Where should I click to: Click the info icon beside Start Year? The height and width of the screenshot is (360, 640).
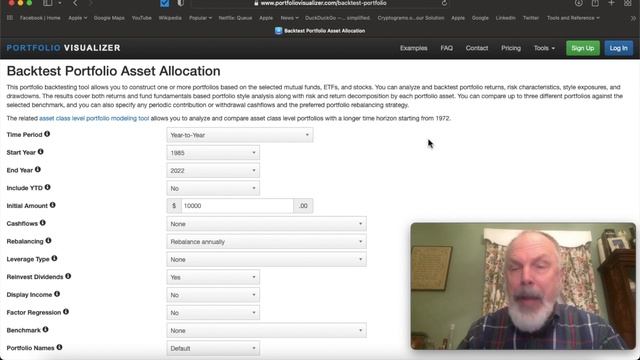point(40,152)
